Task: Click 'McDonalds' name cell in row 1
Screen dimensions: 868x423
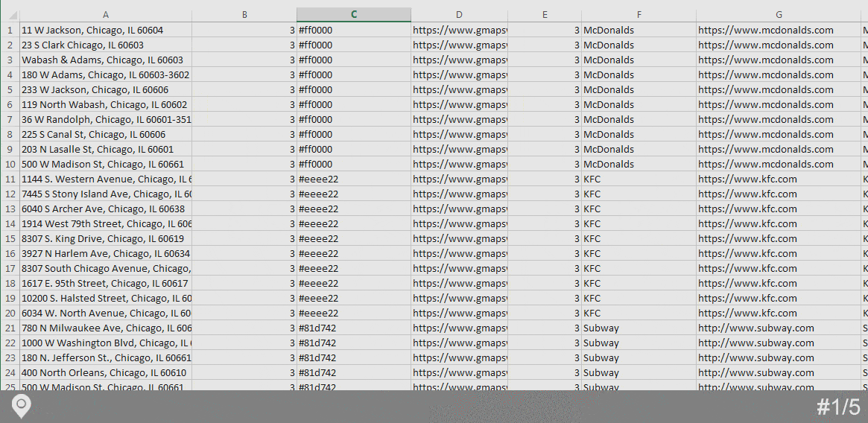Action: point(639,31)
